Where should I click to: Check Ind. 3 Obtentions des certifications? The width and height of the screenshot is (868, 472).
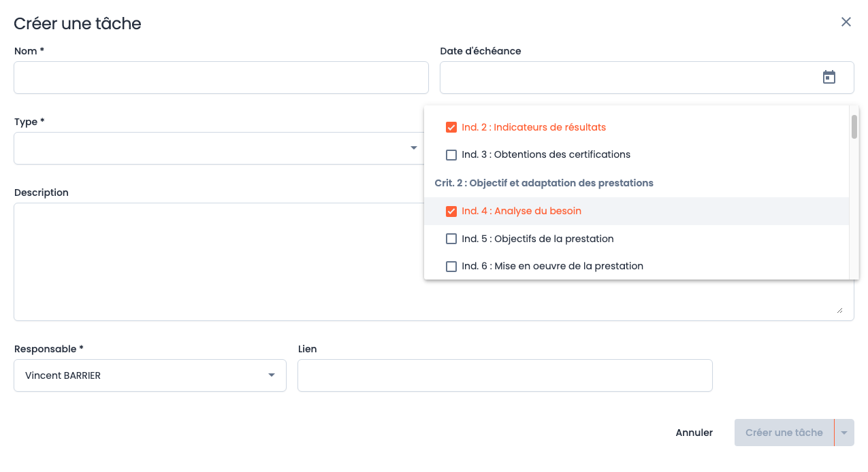pyautogui.click(x=451, y=155)
